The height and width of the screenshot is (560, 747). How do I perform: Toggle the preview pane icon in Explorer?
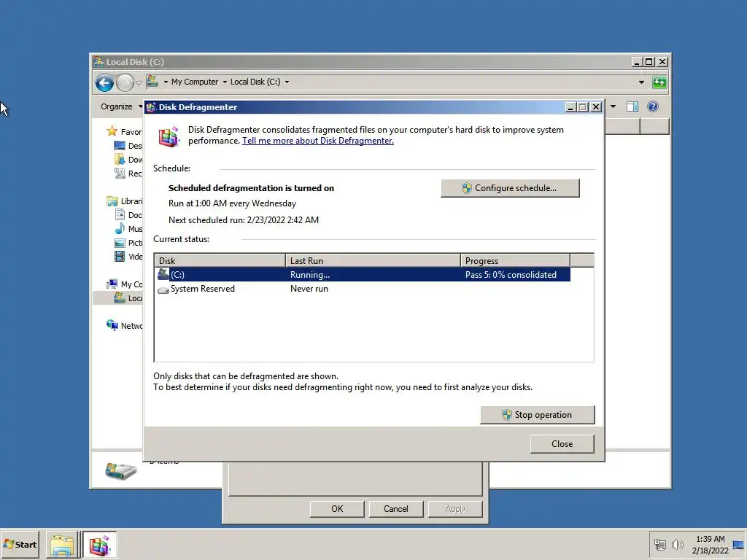click(632, 106)
